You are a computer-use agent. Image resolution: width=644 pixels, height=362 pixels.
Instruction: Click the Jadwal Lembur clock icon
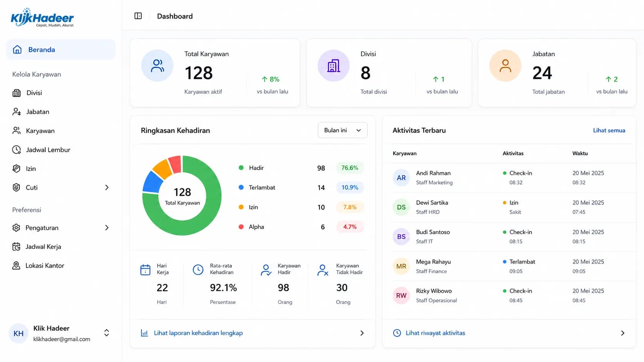click(x=17, y=150)
